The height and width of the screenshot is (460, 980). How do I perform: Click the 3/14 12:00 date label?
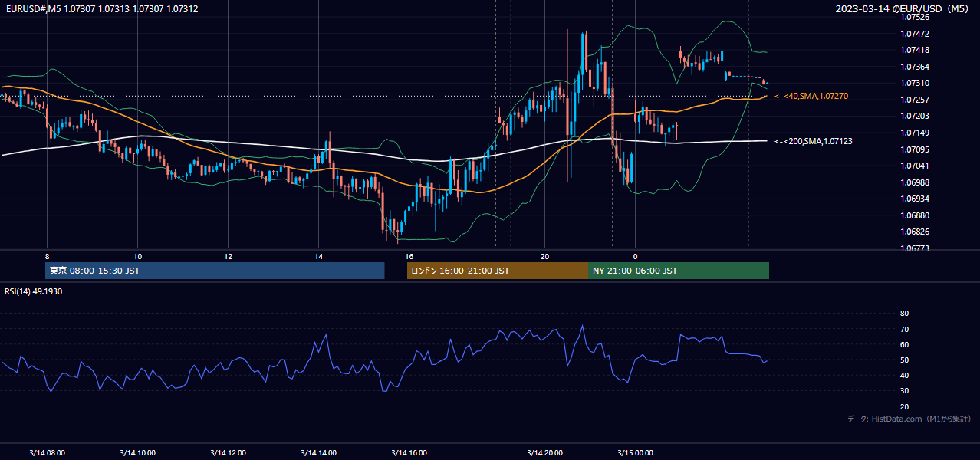tap(228, 452)
